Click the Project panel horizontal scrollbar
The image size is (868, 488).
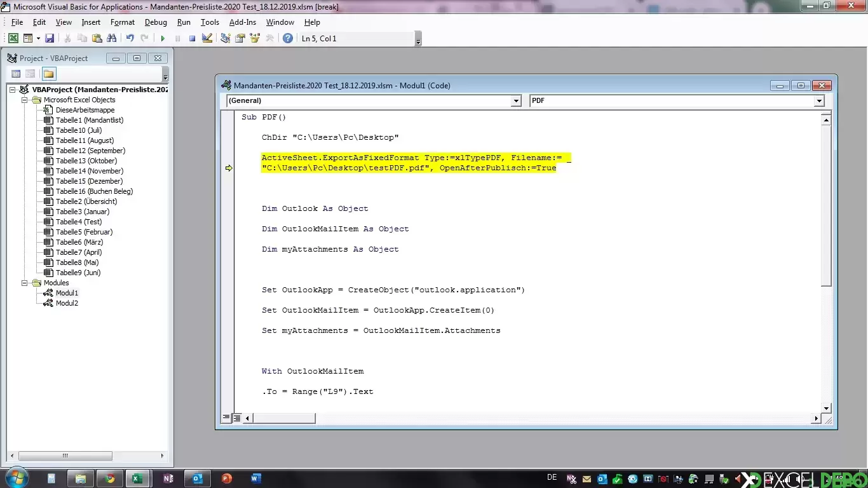click(x=65, y=456)
